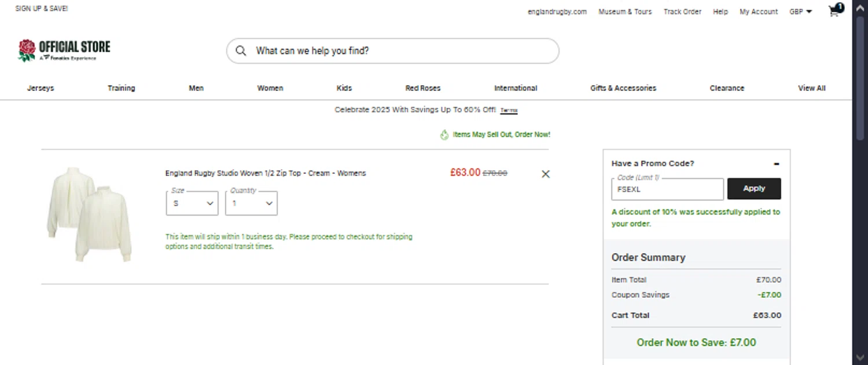Open the Track Order link

pyautogui.click(x=682, y=12)
